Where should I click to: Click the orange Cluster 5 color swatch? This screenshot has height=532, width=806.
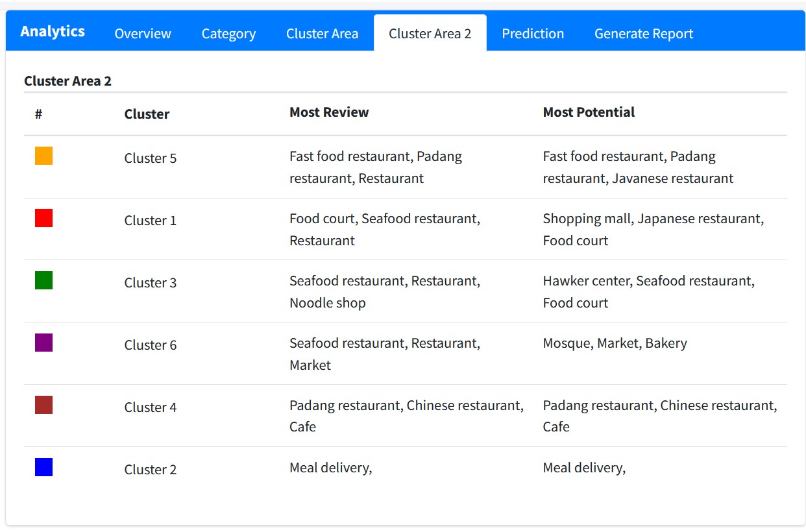[43, 156]
